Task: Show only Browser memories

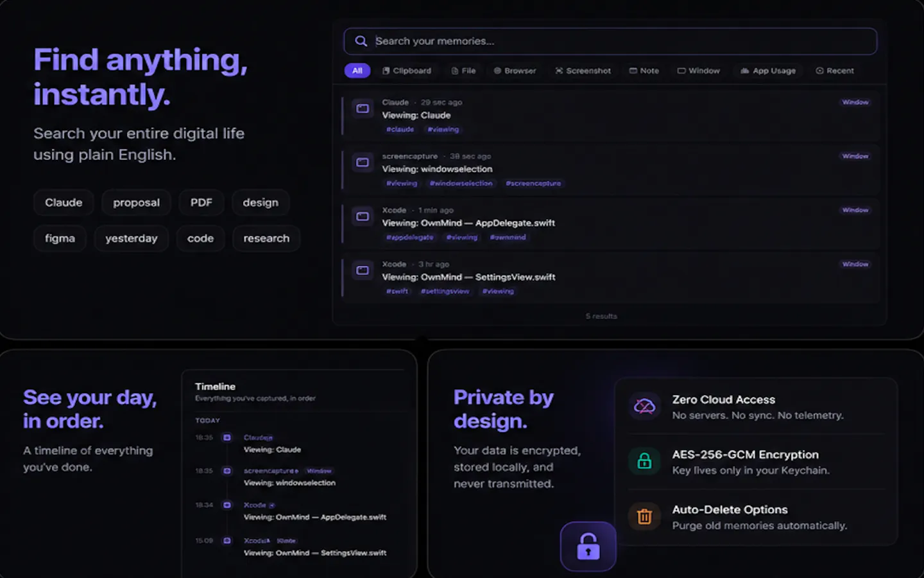Action: click(515, 71)
